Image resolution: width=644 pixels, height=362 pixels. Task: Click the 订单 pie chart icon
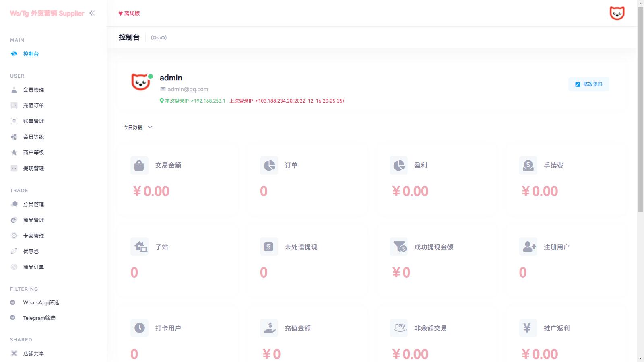pyautogui.click(x=269, y=165)
